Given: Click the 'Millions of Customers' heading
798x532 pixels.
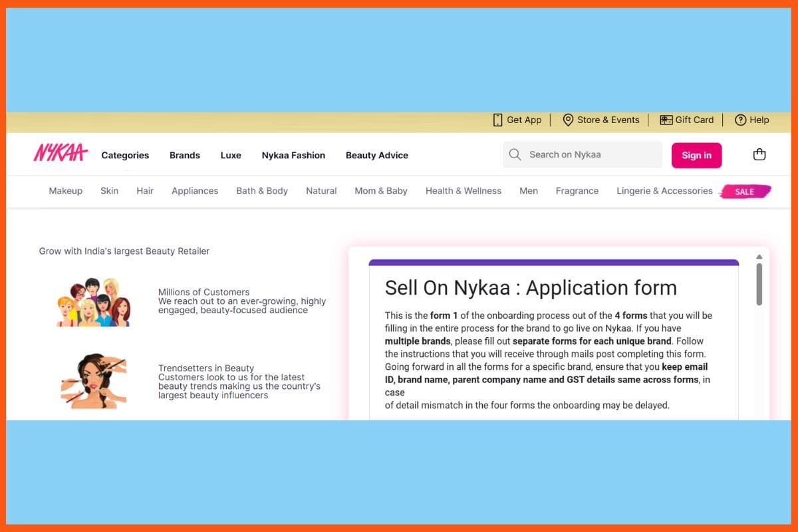Looking at the screenshot, I should tap(203, 292).
